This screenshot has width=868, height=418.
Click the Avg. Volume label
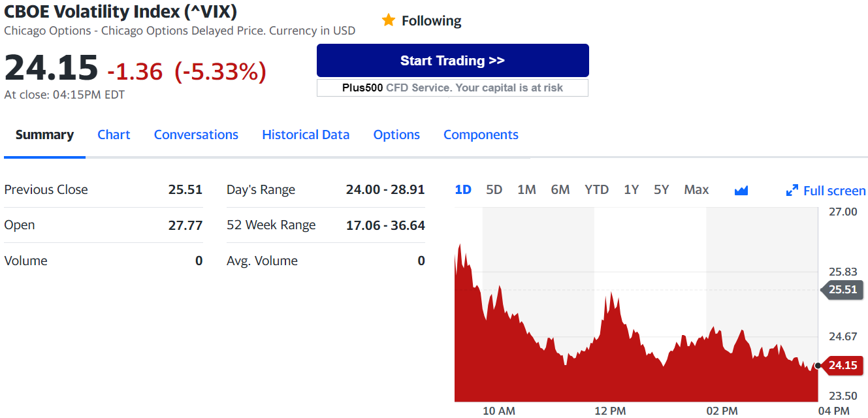262,261
